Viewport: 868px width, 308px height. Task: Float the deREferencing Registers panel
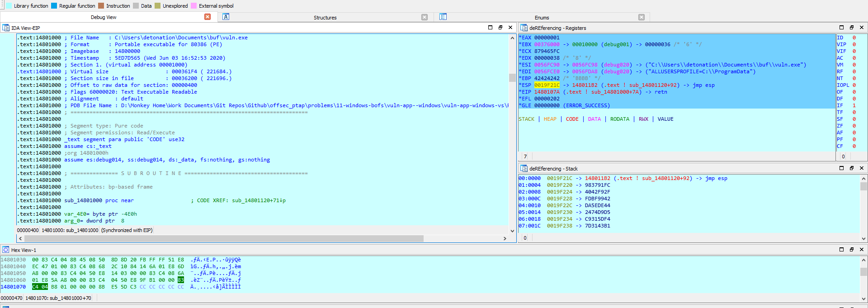(x=852, y=28)
